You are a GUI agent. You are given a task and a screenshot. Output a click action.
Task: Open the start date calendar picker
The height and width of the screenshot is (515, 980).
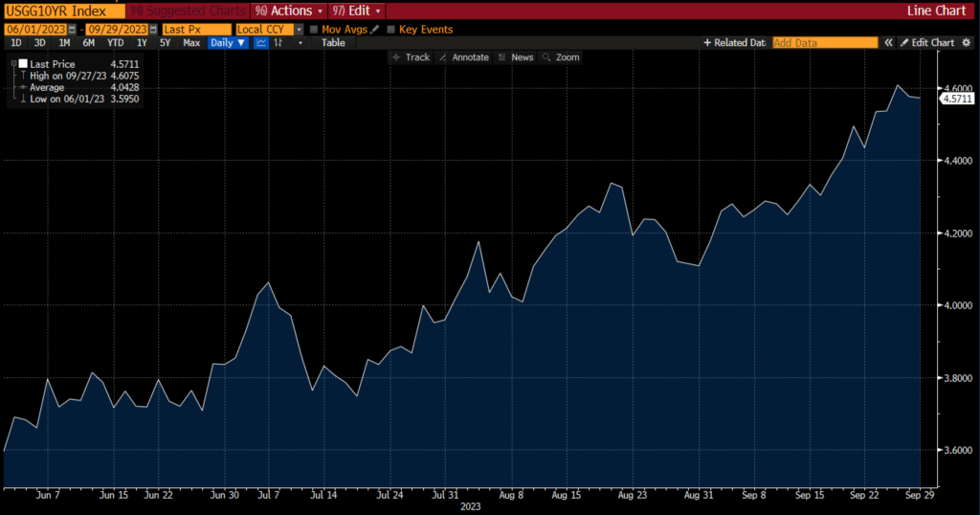click(x=72, y=30)
